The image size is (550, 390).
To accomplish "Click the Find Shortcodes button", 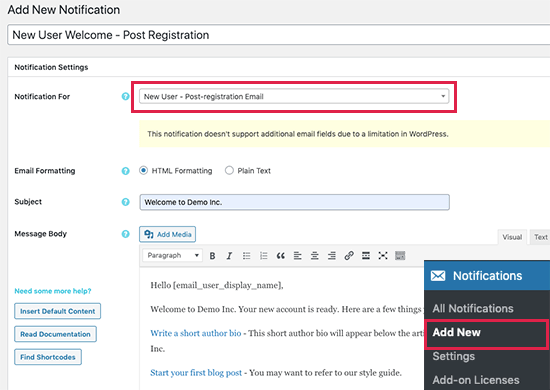I will click(48, 357).
